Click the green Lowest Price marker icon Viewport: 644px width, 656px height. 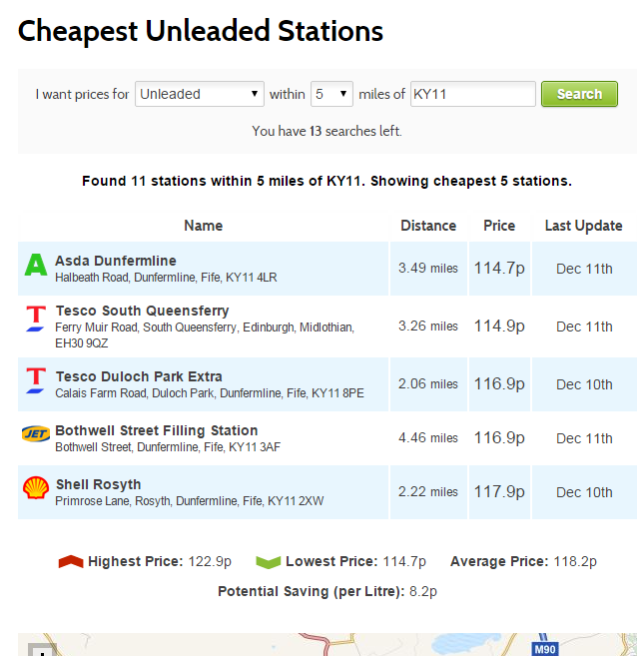269,562
